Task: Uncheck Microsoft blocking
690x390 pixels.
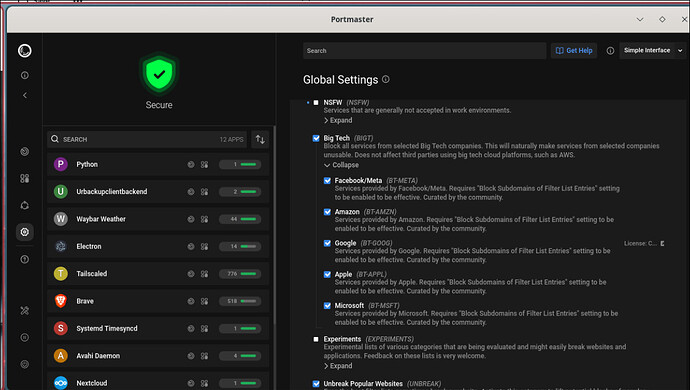Action: pyautogui.click(x=327, y=305)
